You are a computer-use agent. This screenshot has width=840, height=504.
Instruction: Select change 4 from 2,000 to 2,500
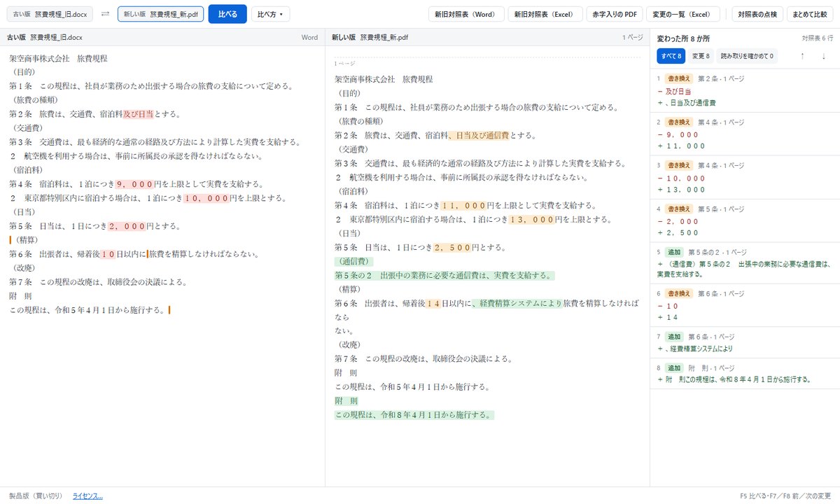(x=745, y=221)
